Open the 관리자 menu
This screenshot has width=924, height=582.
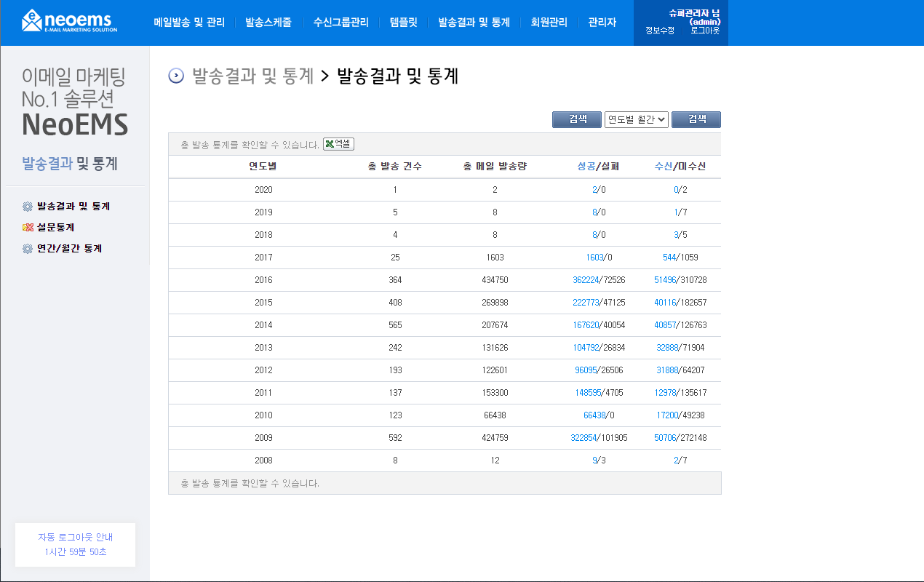click(x=602, y=23)
